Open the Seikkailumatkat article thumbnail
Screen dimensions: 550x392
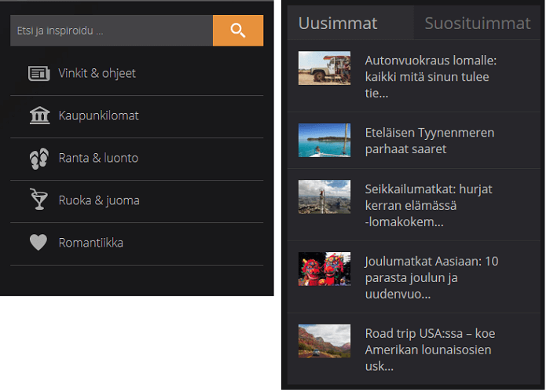[x=324, y=196]
